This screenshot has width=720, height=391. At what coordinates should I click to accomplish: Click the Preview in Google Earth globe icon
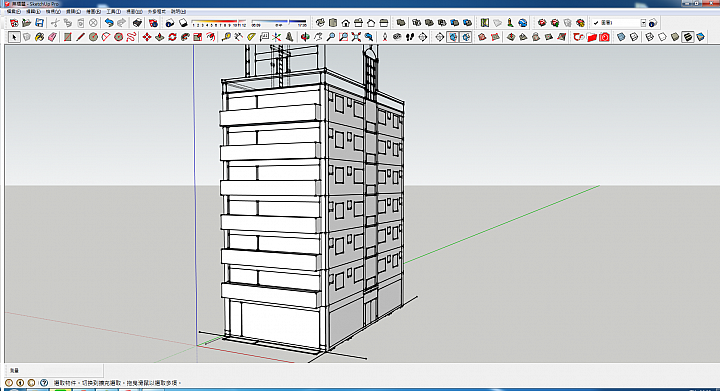click(523, 22)
